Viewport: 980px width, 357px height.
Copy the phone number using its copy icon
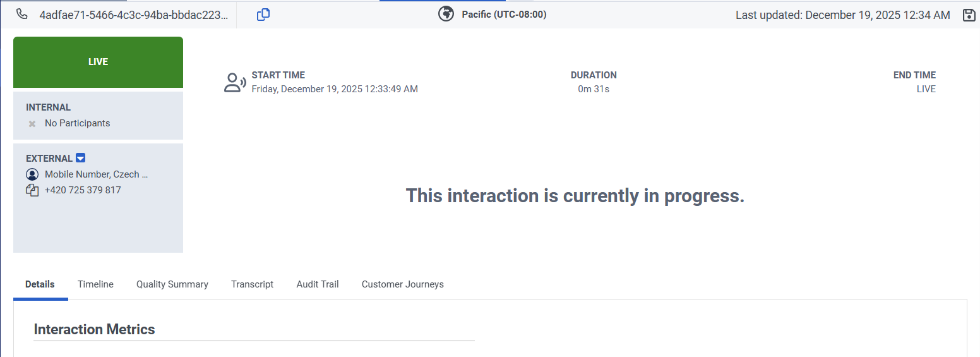coord(32,190)
